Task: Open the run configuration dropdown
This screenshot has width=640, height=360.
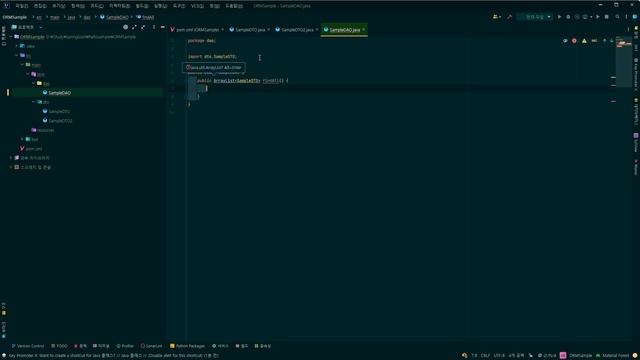Action: click(535, 17)
